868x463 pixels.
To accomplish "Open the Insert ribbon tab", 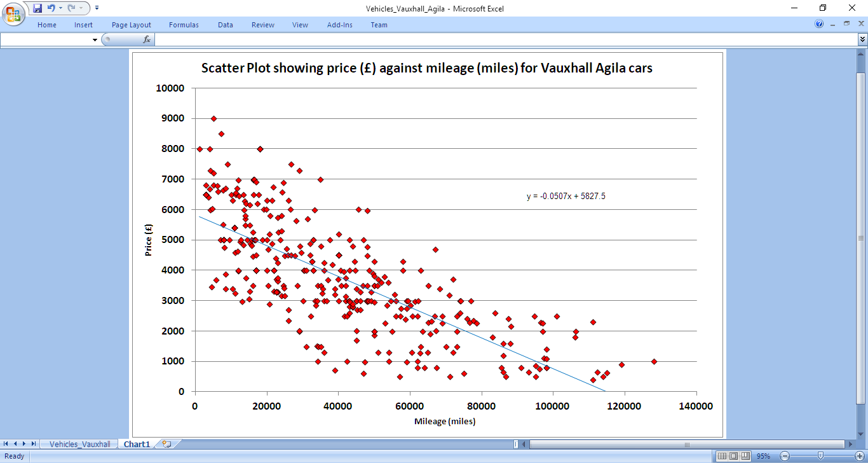I will (x=83, y=25).
